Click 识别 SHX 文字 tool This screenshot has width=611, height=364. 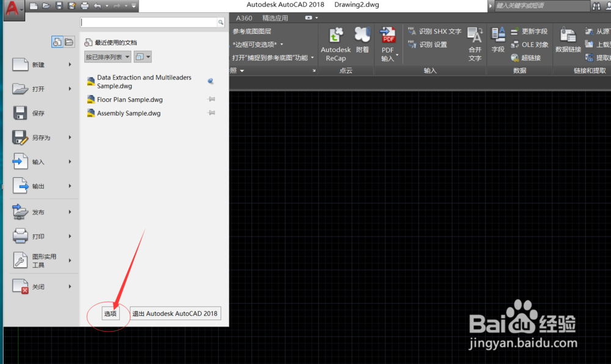tap(434, 31)
